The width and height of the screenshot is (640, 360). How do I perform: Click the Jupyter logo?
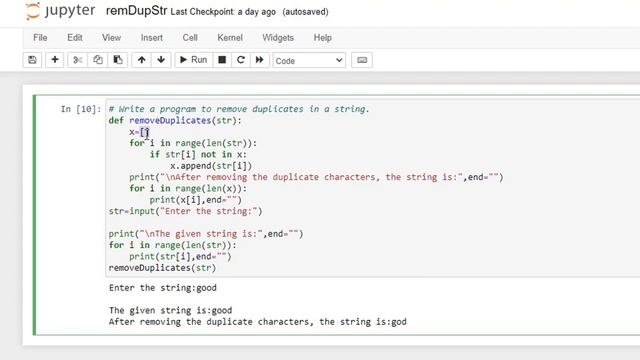(x=60, y=11)
